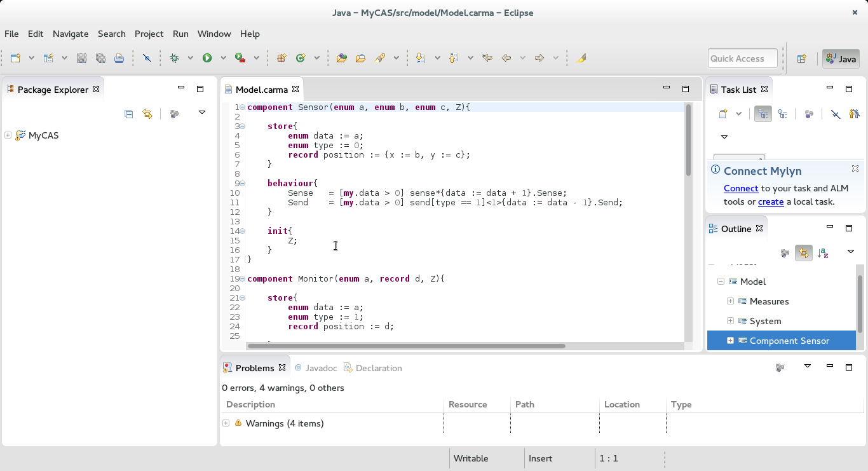Open the Navigate menu
Viewport: 868px width, 471px height.
point(71,34)
